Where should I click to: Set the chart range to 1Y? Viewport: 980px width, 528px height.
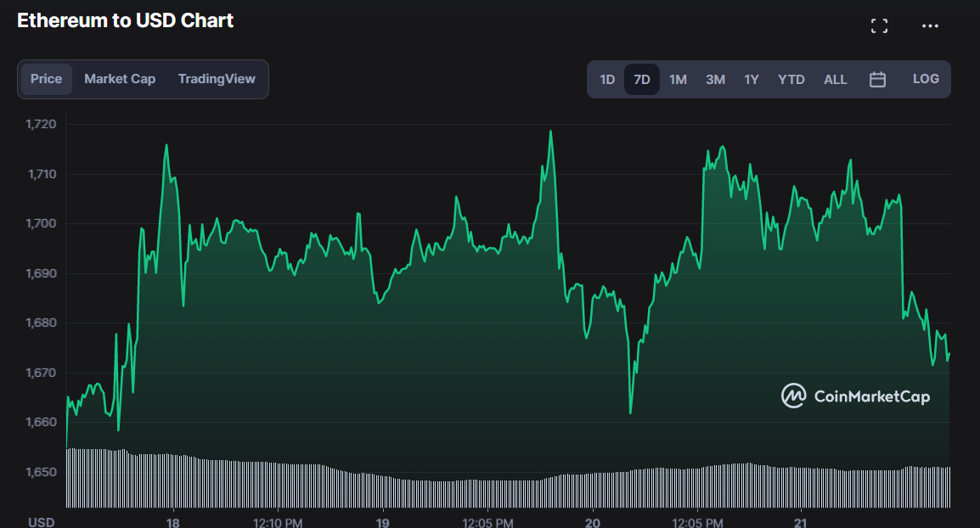[x=752, y=79]
